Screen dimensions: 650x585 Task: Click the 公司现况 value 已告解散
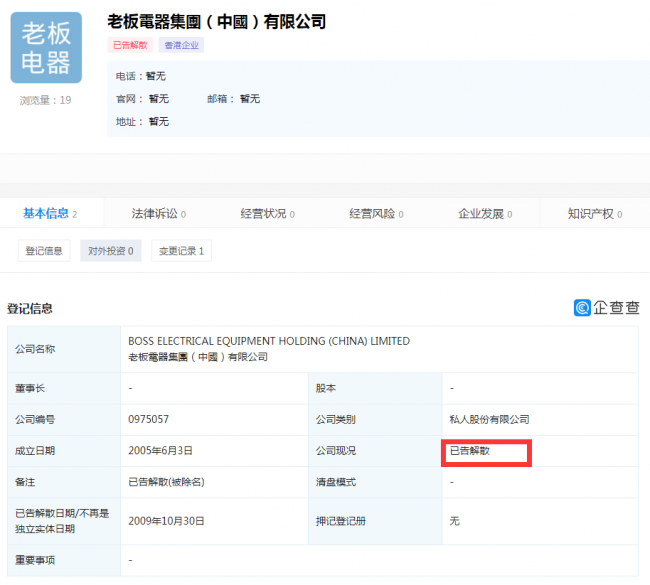coord(470,451)
